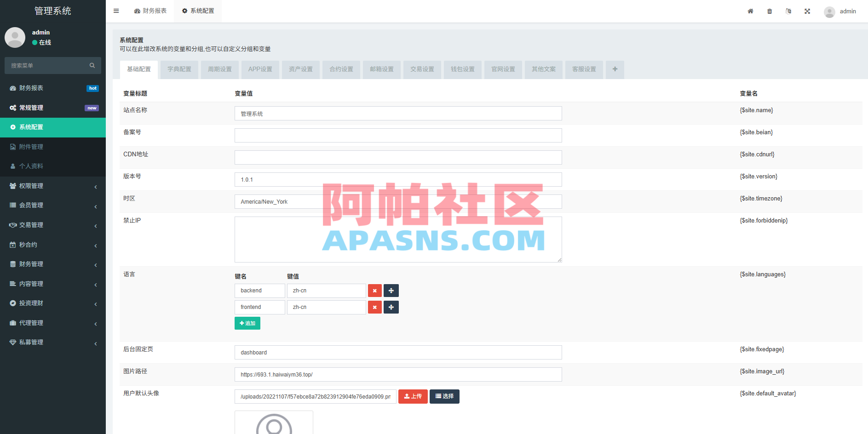Delete the backend language row
This screenshot has height=434, width=868.
[x=375, y=291]
